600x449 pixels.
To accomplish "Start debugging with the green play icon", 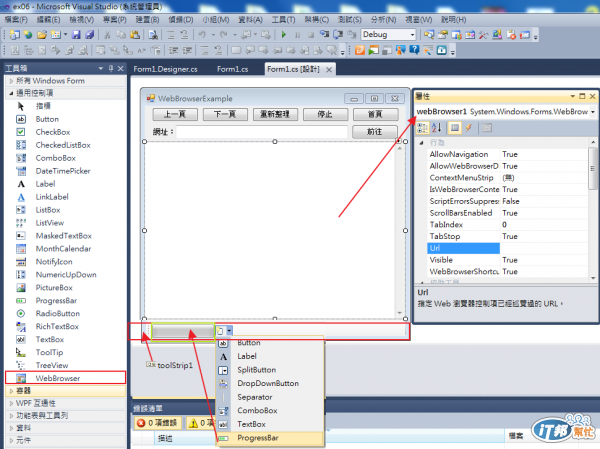I will pyautogui.click(x=284, y=35).
